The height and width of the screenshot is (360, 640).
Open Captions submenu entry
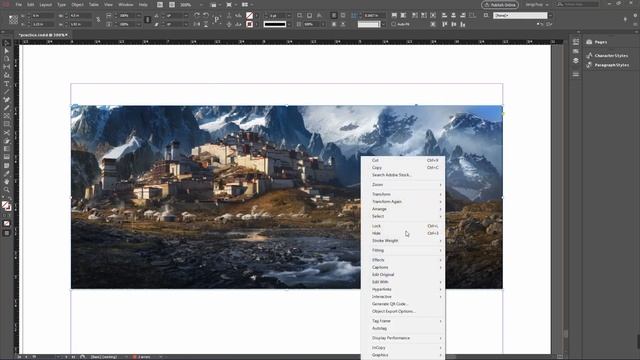tap(403, 267)
